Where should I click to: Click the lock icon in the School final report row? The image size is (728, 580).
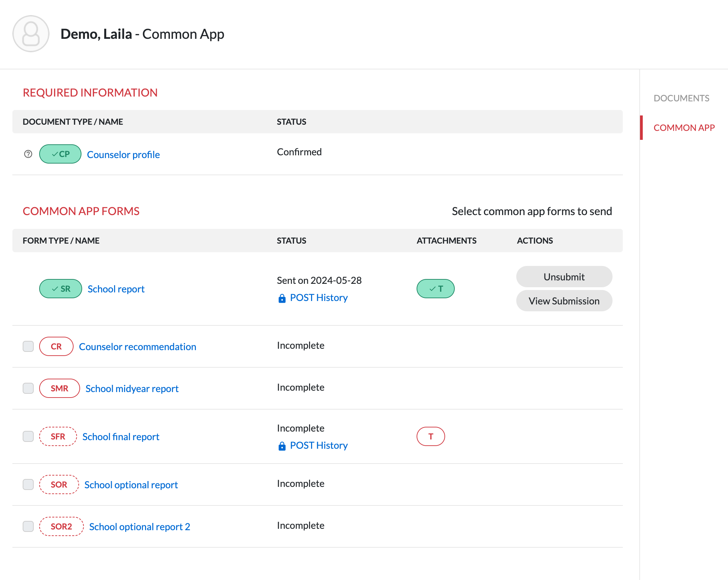(282, 446)
